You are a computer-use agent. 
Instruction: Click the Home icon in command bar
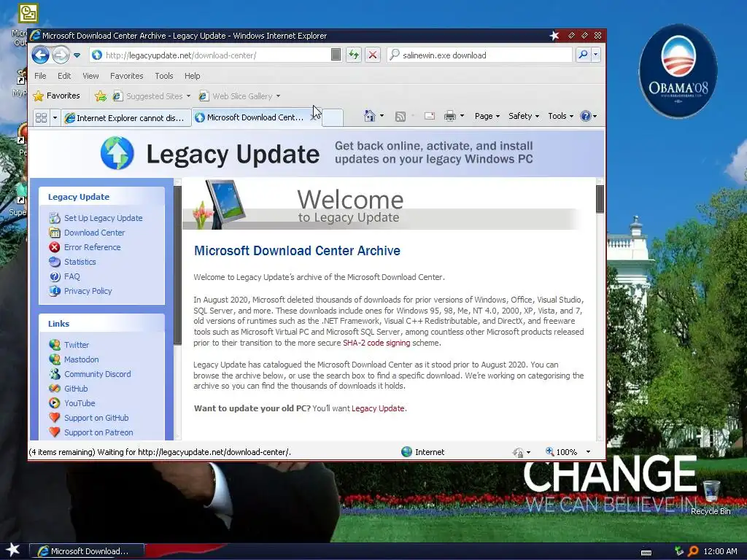[x=369, y=116]
